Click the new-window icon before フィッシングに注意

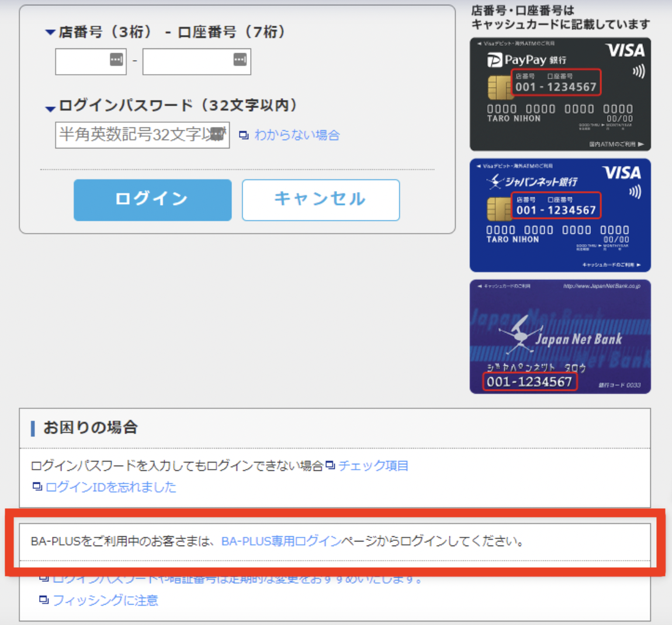pos(44,599)
